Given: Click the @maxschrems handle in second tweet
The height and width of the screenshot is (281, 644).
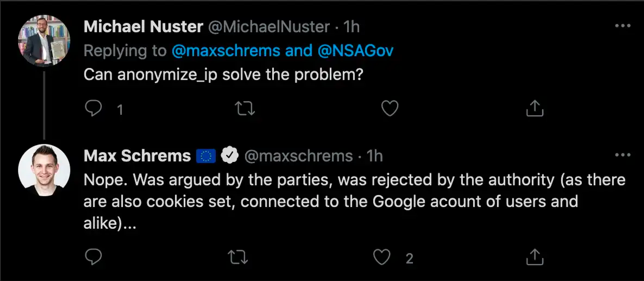Looking at the screenshot, I should (299, 156).
